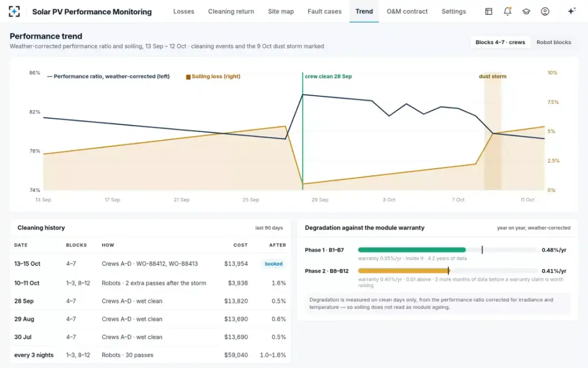Image resolution: width=588 pixels, height=368 pixels.
Task: Click the last 90 days label
Action: (x=269, y=228)
